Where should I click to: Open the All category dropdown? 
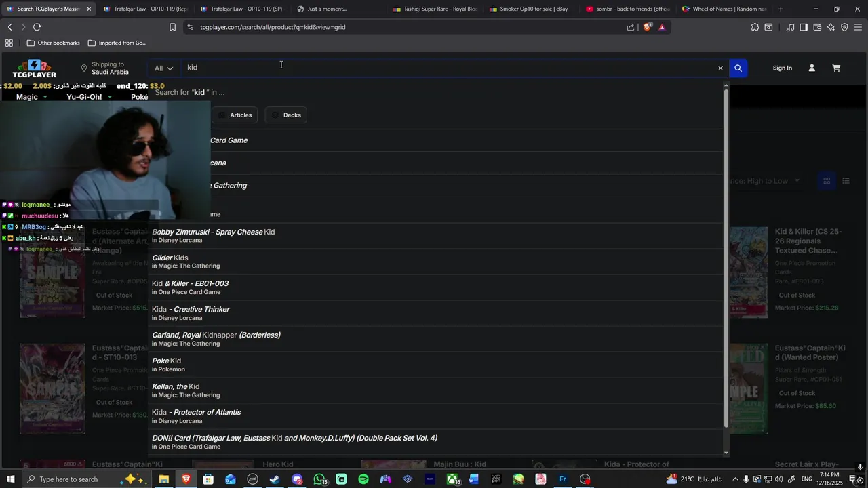[163, 68]
